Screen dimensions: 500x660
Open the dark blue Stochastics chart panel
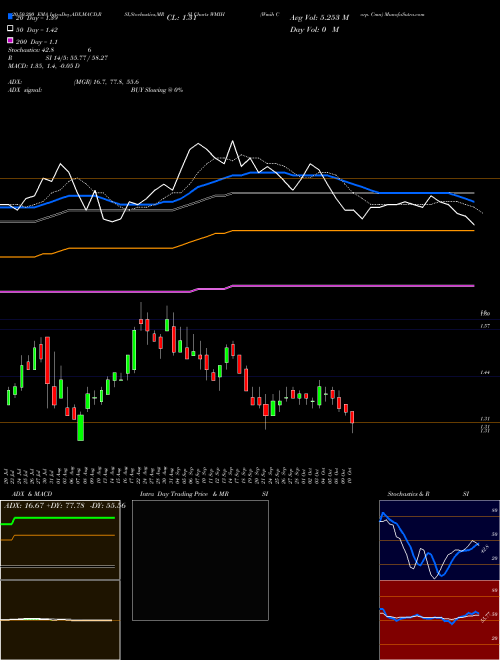point(439,540)
